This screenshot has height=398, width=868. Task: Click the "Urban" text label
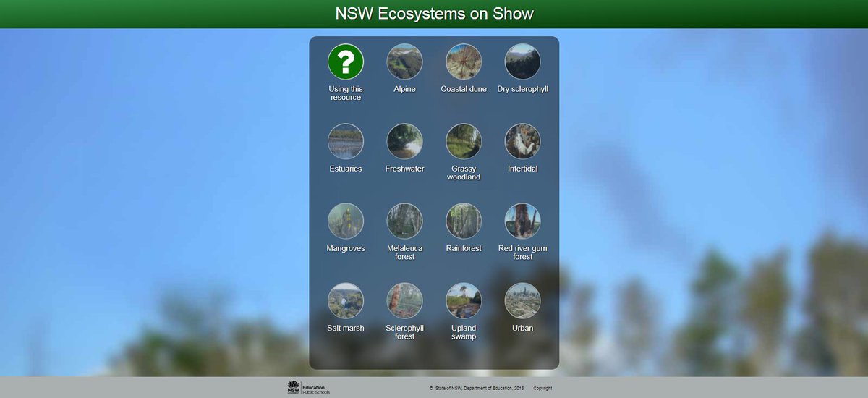point(522,328)
